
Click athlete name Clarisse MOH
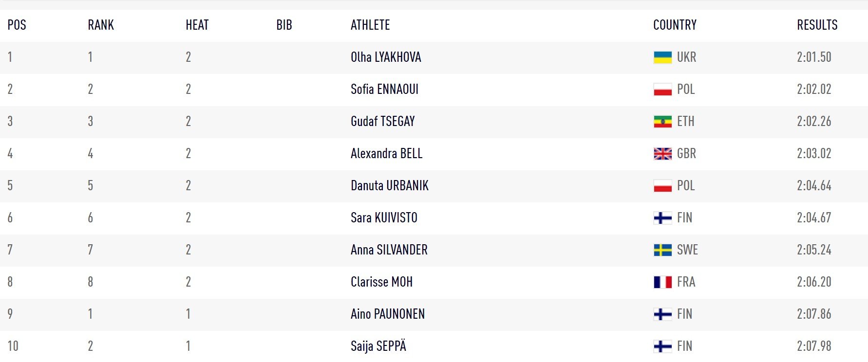381,282
